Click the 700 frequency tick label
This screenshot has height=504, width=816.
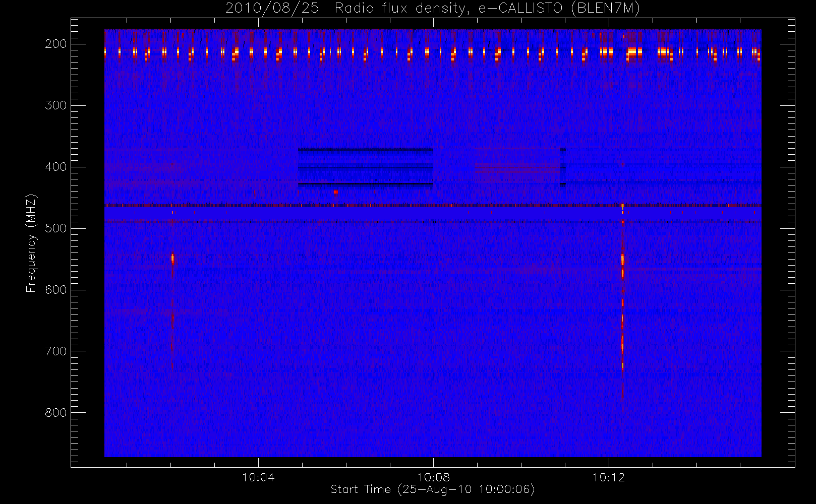[x=56, y=351]
